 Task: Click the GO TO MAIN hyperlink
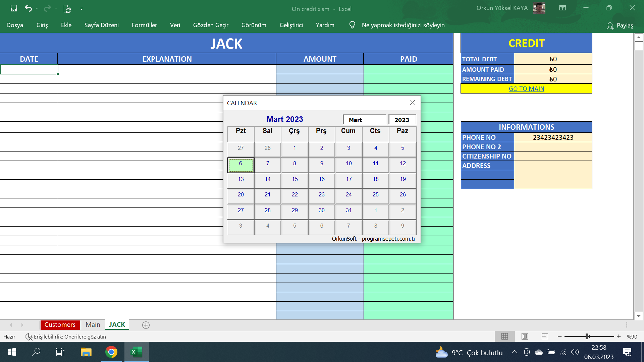point(526,88)
